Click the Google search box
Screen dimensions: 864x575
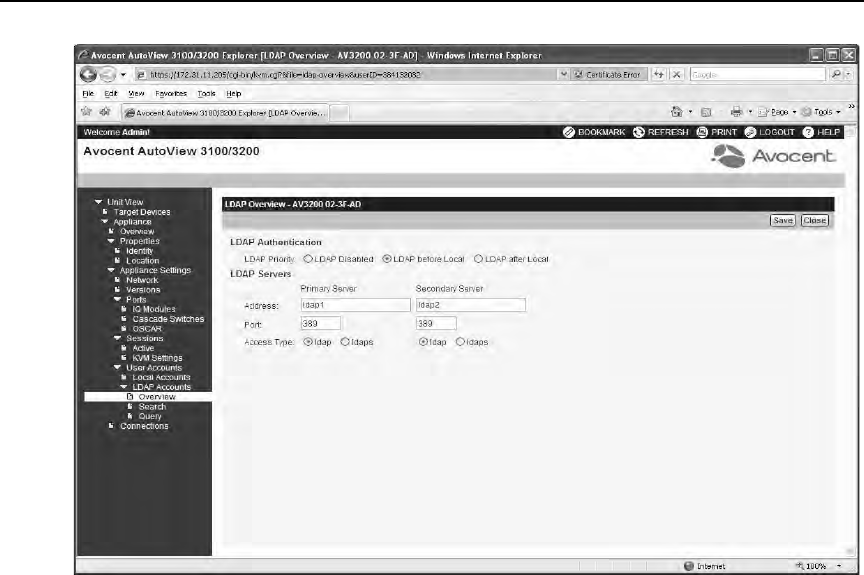pos(758,74)
